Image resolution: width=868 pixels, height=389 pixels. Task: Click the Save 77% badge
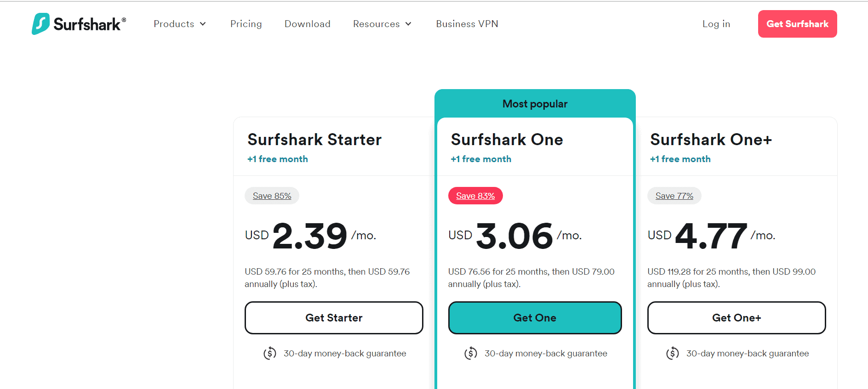[674, 196]
